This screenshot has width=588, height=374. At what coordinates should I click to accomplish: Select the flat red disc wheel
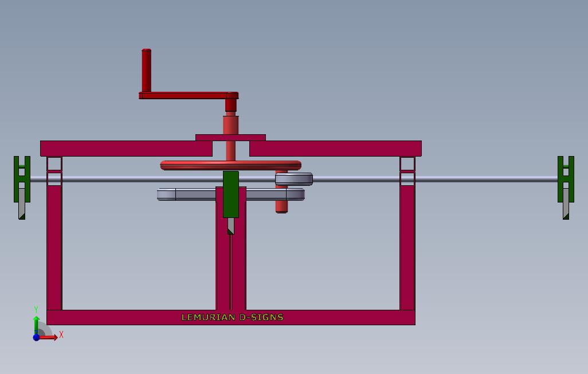(x=230, y=165)
